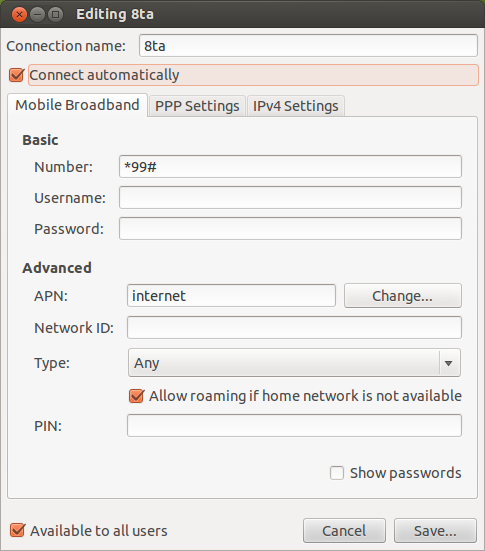The image size is (485, 551).
Task: Open the IPv4 Settings tab
Action: 296,106
